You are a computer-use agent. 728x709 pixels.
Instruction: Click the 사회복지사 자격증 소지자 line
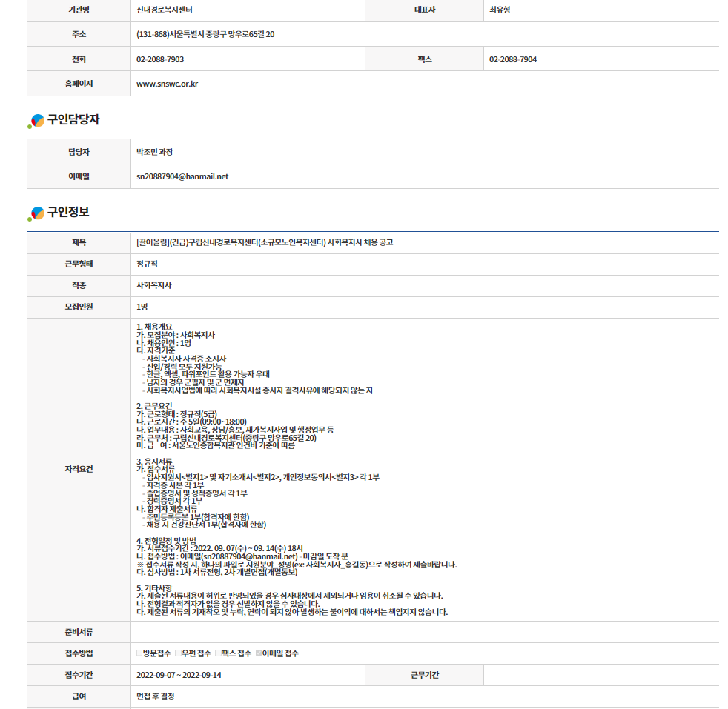[x=186, y=359]
